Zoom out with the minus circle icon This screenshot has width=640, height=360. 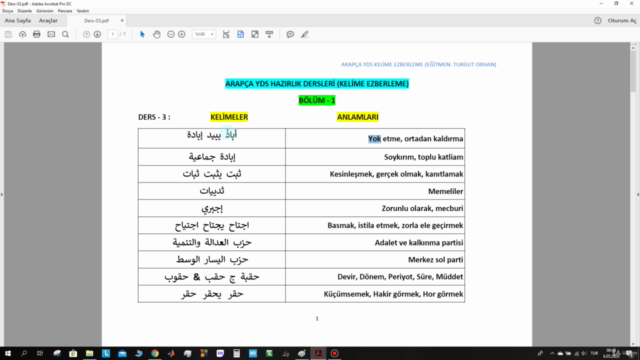(171, 34)
